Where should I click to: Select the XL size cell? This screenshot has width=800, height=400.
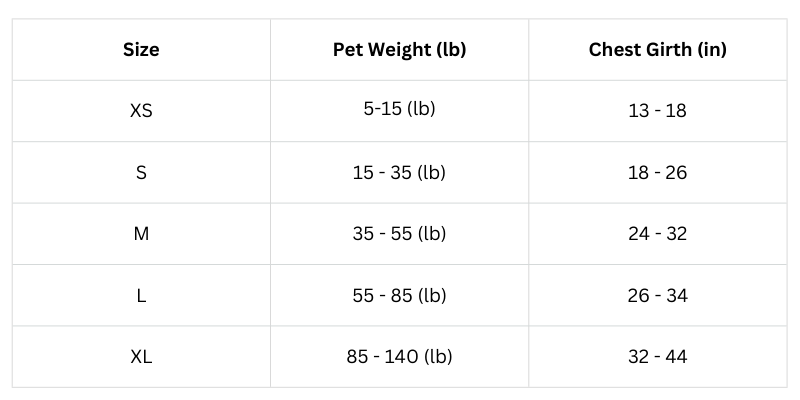pyautogui.click(x=141, y=357)
